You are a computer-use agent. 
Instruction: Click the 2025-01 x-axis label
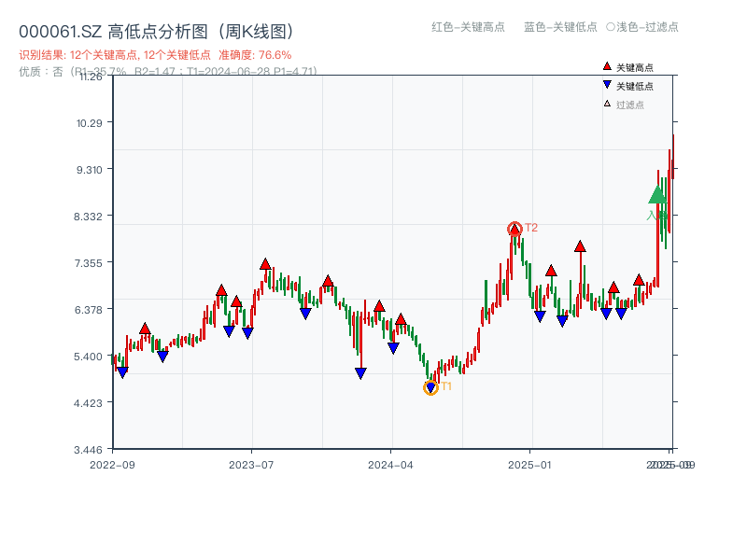point(529,465)
